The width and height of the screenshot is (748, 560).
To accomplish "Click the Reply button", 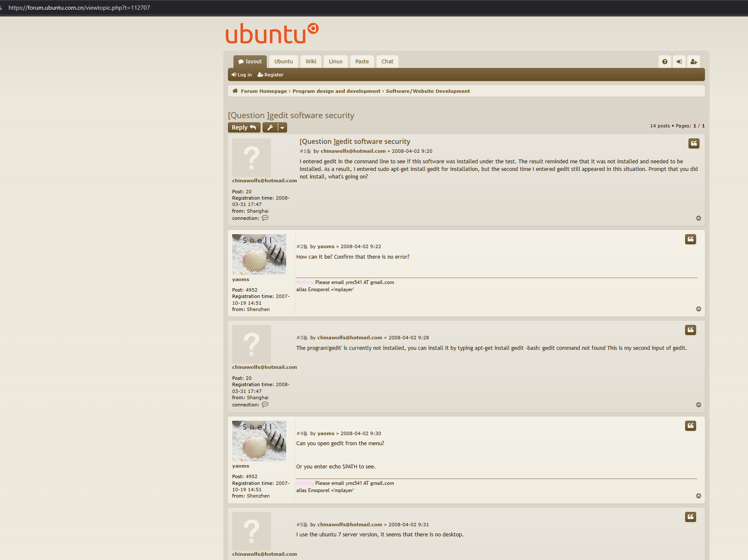I will point(244,127).
